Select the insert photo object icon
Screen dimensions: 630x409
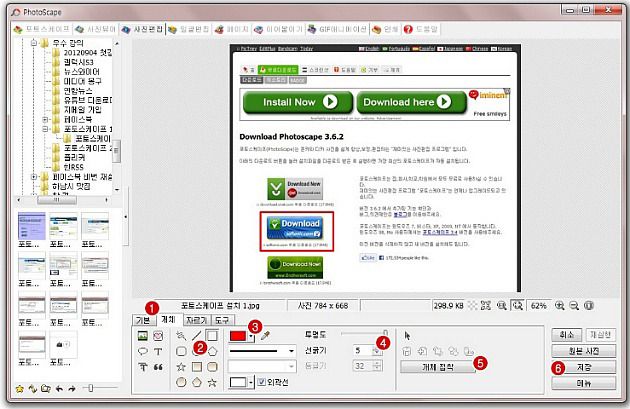(x=142, y=336)
